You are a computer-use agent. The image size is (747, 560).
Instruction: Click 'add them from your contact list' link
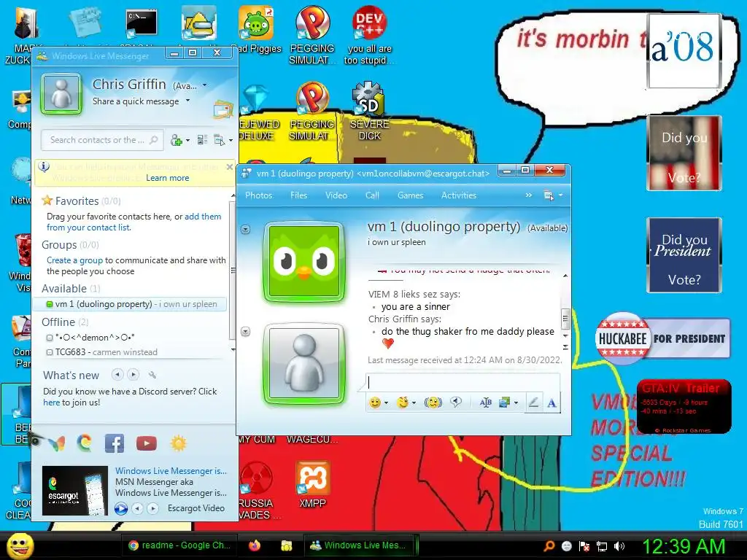coord(134,222)
